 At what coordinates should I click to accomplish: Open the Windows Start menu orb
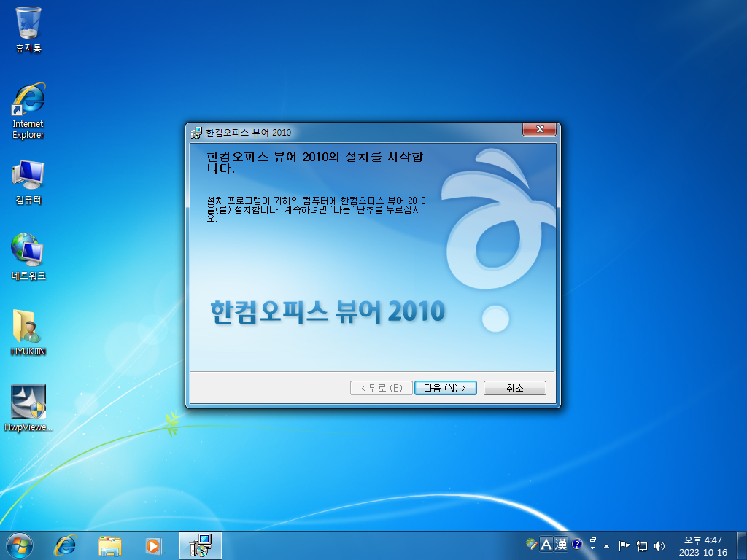pyautogui.click(x=20, y=545)
